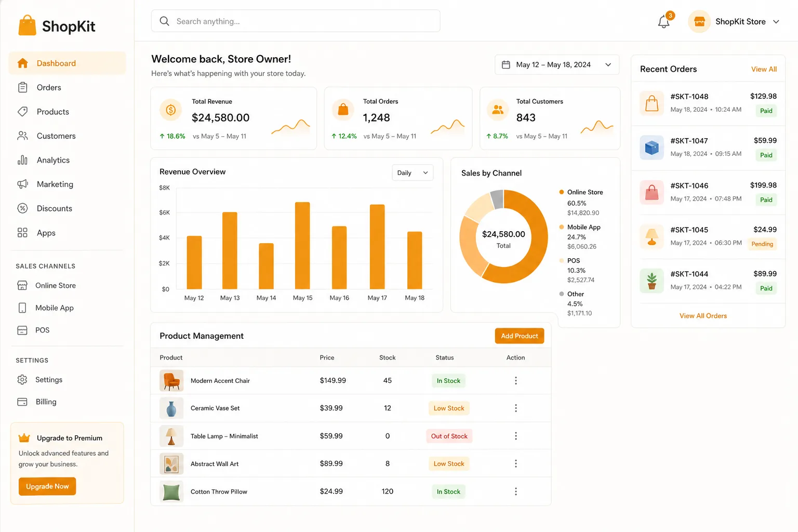
Task: Open actions menu for Abstract Wall Art
Action: 516,463
